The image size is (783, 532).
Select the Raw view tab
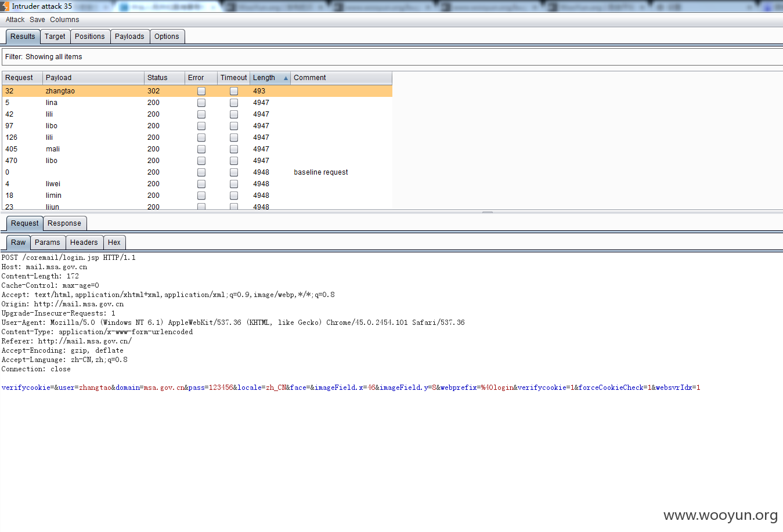(x=19, y=243)
